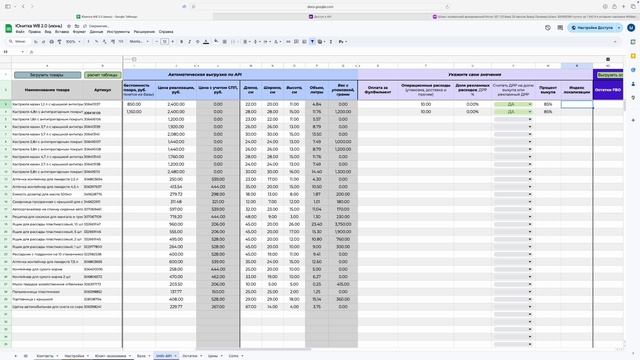Click the Загрузить товары button in the sheet
The image size is (640, 360).
(47, 75)
